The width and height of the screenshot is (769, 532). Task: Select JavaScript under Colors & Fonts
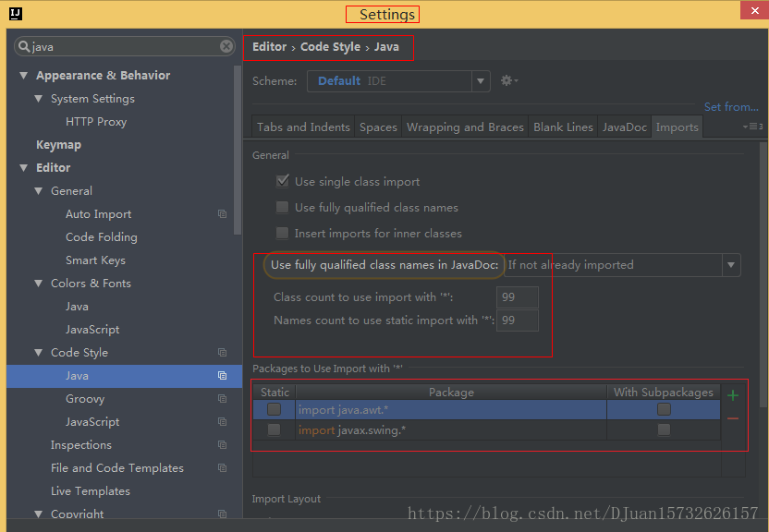click(x=92, y=330)
